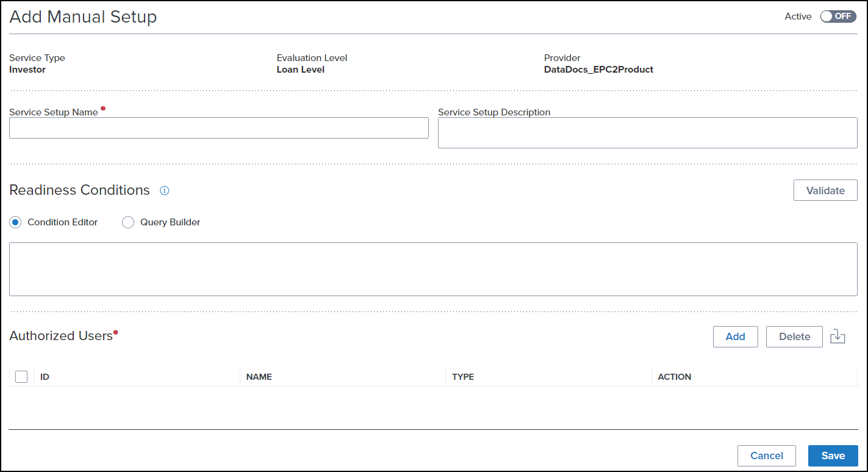Click the Readiness Conditions info icon
The image size is (868, 472).
click(164, 191)
